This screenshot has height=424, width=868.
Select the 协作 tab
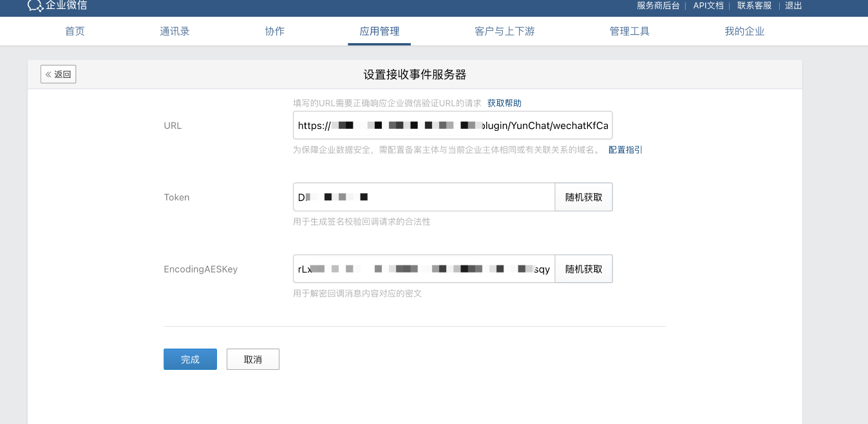274,32
